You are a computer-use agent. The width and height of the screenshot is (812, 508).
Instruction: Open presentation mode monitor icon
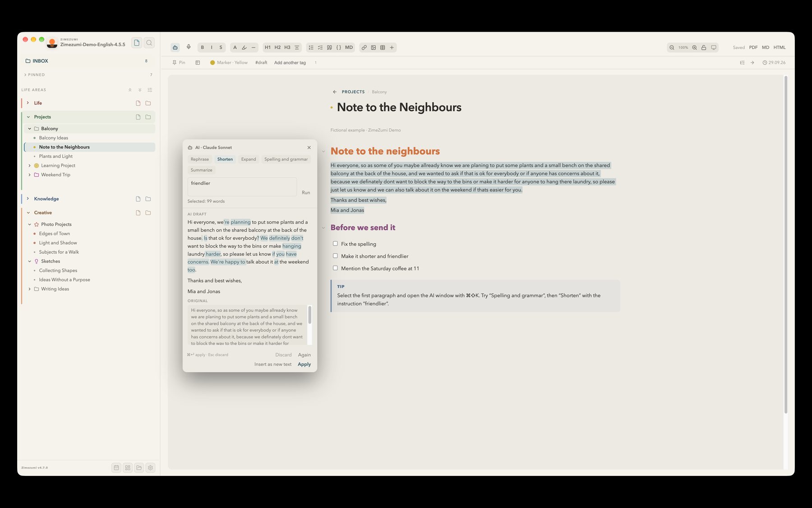pyautogui.click(x=714, y=47)
